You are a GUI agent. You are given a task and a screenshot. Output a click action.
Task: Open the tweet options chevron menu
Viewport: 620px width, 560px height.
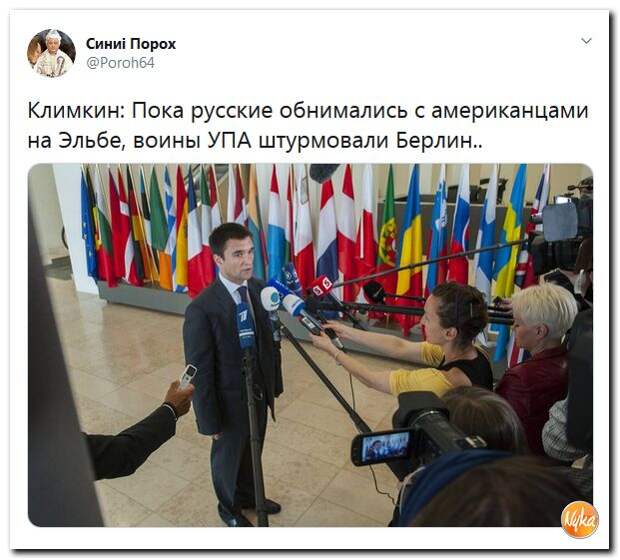pyautogui.click(x=586, y=41)
